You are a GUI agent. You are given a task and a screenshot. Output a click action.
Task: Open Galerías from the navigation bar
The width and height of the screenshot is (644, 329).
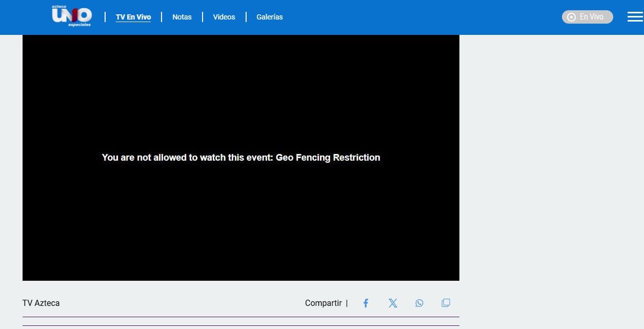pos(270,17)
